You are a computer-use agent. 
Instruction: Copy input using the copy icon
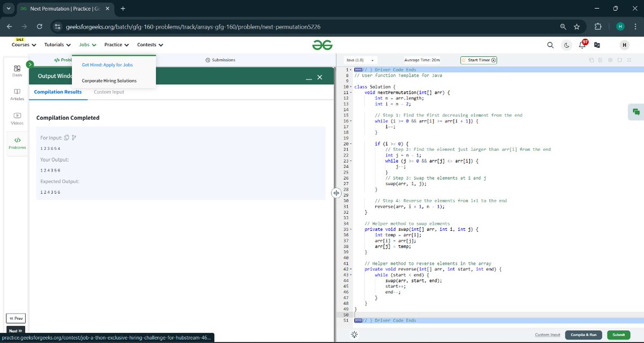(x=67, y=138)
